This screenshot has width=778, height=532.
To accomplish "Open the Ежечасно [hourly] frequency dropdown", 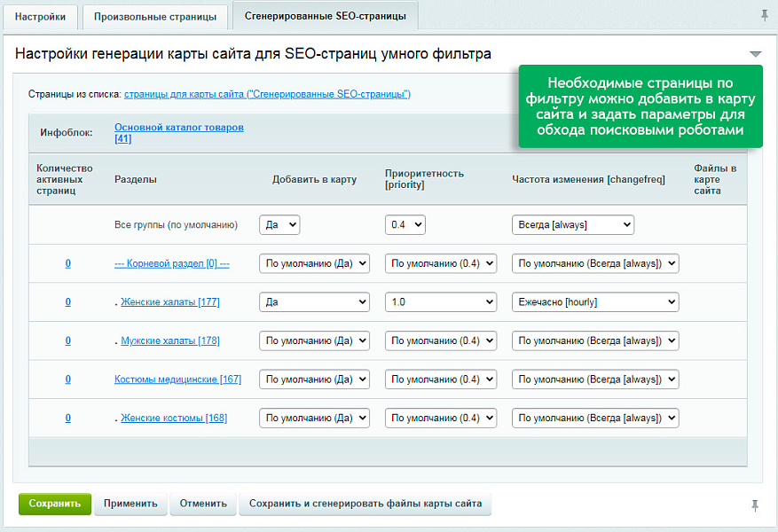I will pyautogui.click(x=594, y=301).
